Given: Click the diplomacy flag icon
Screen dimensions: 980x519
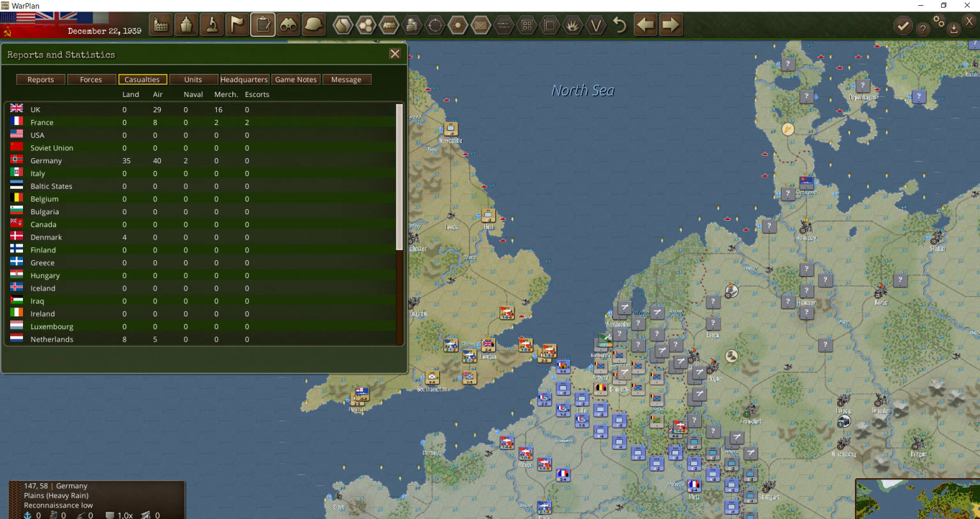Looking at the screenshot, I should tap(237, 26).
